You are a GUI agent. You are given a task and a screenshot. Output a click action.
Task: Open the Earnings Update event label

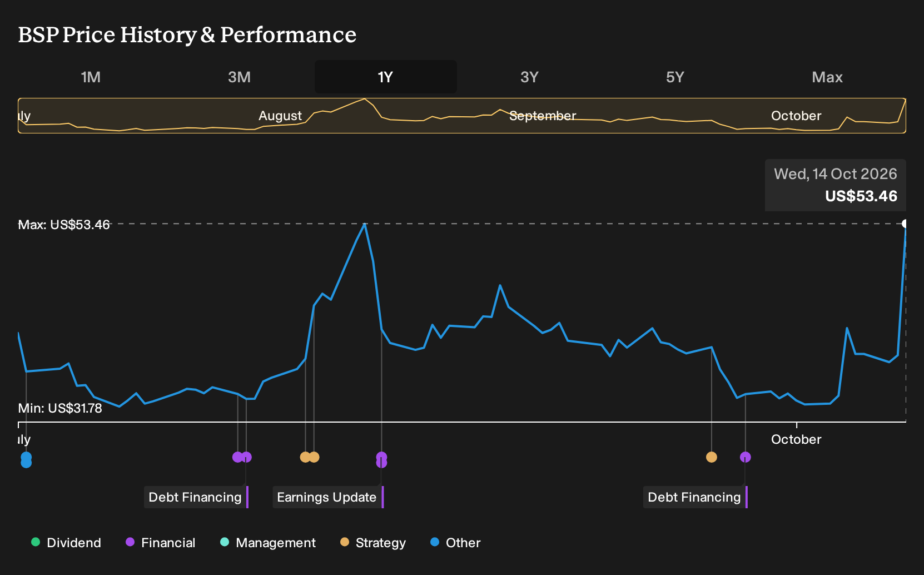(x=327, y=497)
